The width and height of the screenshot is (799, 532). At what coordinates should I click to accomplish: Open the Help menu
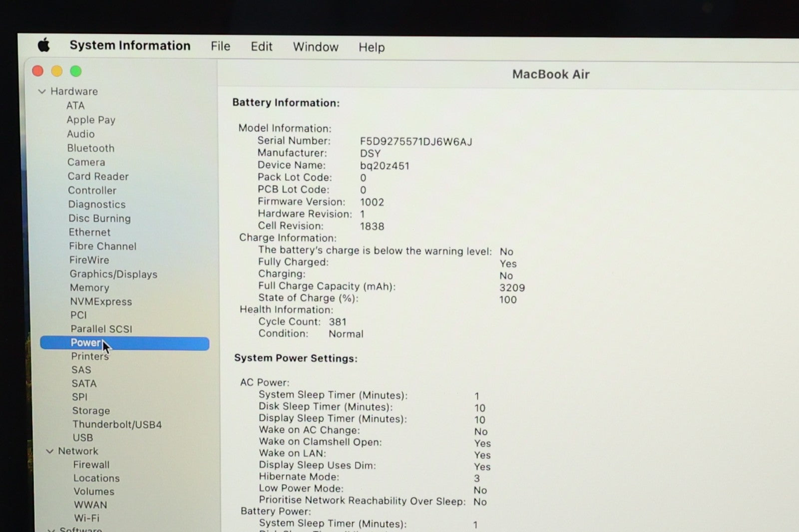[x=371, y=47]
